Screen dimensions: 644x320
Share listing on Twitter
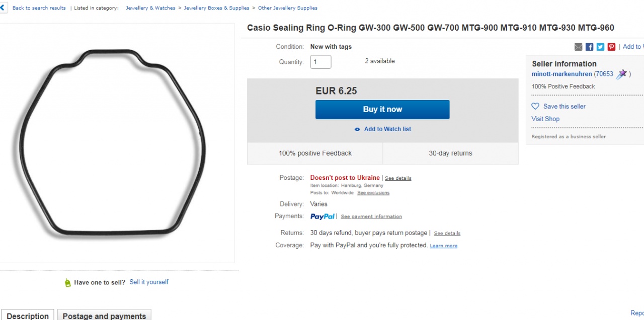coord(600,47)
